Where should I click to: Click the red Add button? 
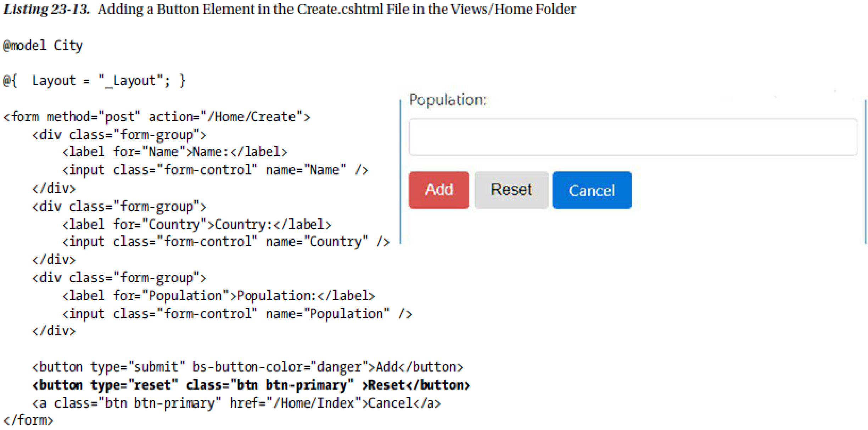coord(438,190)
